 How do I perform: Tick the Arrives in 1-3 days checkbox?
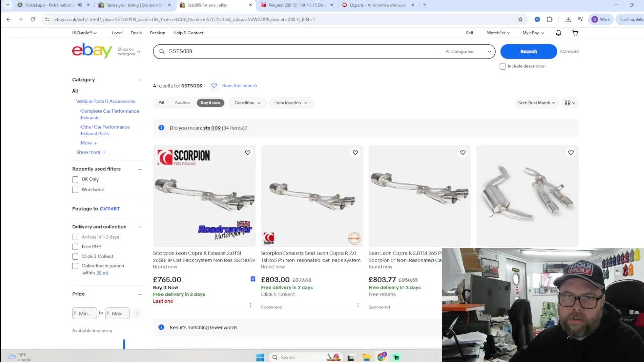pos(75,237)
